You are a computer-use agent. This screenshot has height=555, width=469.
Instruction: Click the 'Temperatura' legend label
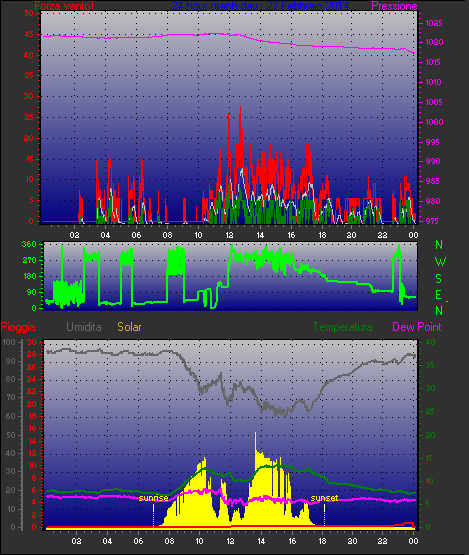342,327
